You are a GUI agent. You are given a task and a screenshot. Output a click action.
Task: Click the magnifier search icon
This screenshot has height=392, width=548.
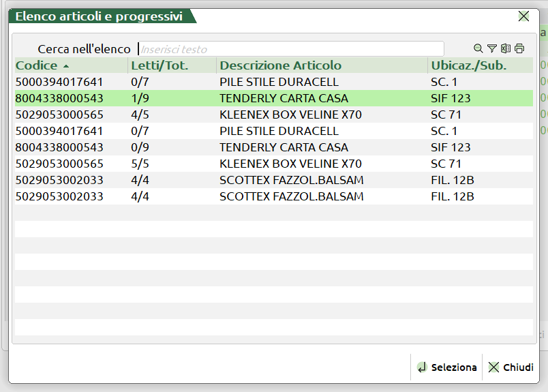[x=478, y=48]
